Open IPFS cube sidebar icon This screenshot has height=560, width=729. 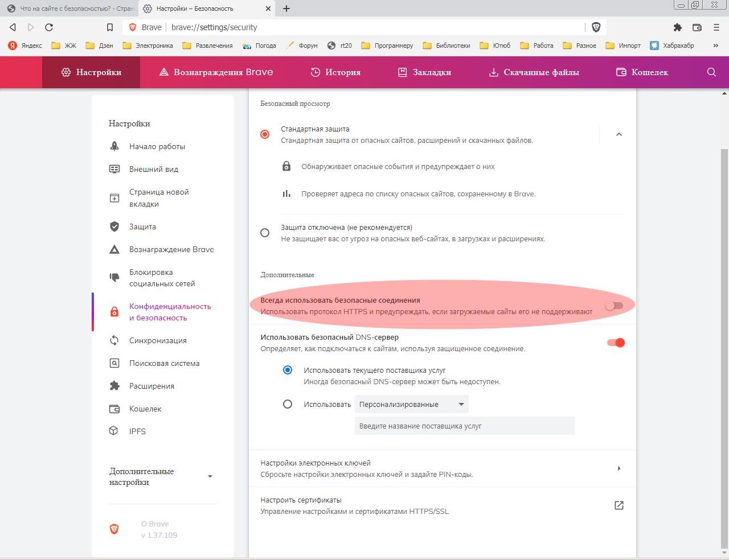click(113, 431)
